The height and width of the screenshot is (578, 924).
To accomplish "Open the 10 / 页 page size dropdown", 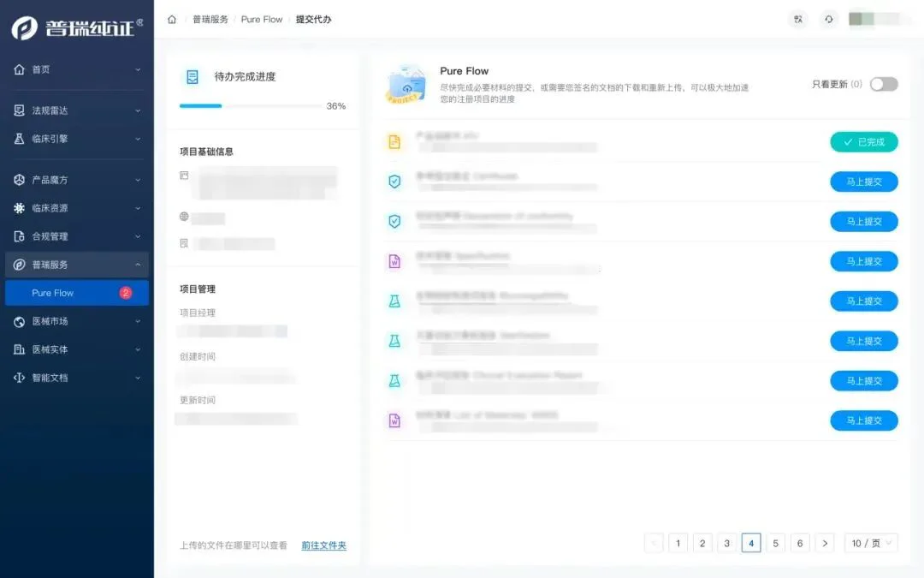I will 872,543.
